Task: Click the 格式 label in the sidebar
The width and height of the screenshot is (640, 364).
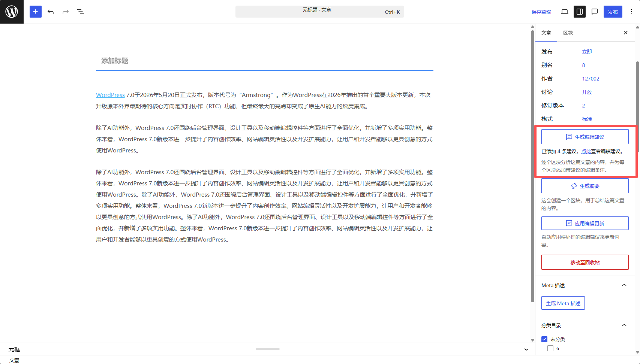Action: pos(547,119)
